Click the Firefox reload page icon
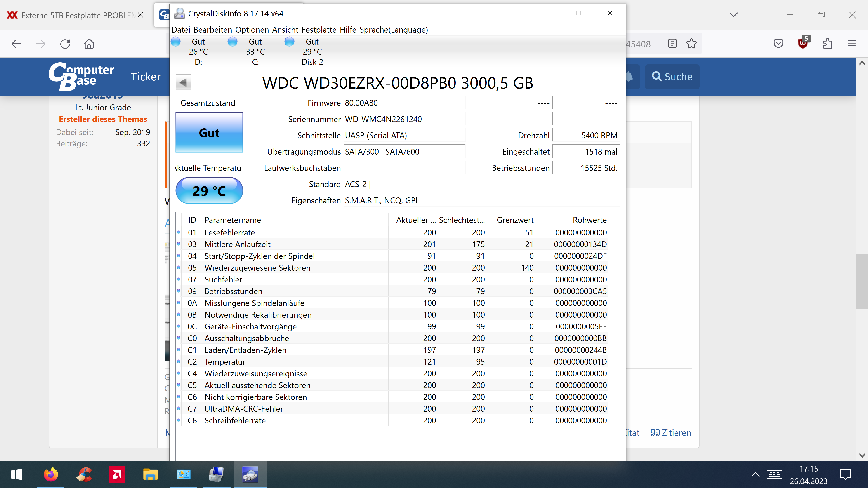The height and width of the screenshot is (488, 868). click(x=65, y=44)
